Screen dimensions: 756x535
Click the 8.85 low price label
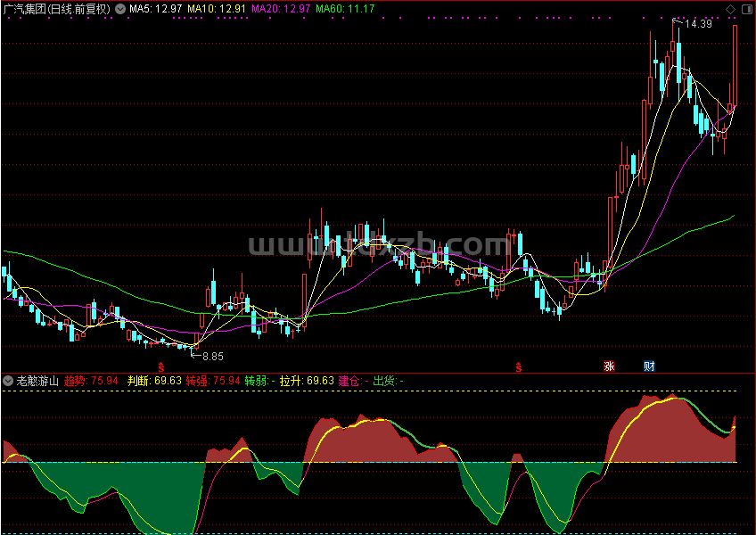coord(212,357)
